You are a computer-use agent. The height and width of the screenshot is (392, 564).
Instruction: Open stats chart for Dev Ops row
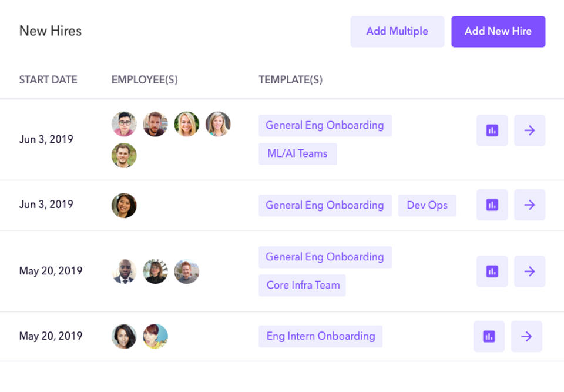tap(492, 205)
